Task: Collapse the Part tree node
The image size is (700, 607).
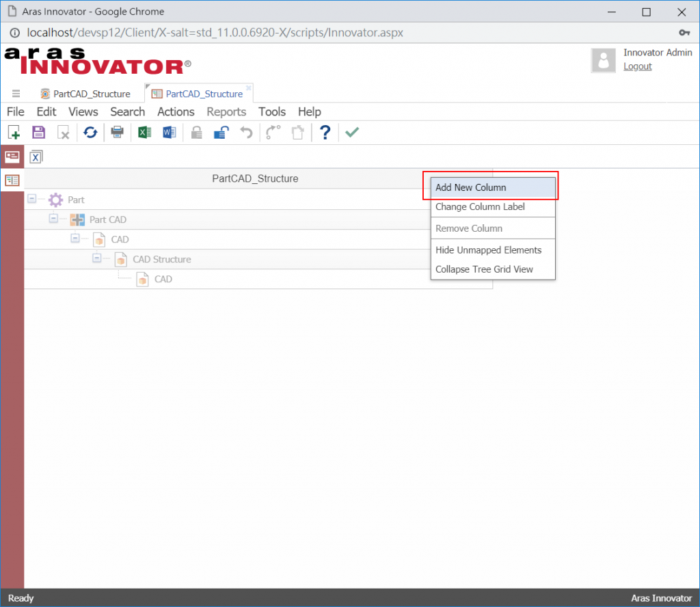Action: point(31,198)
